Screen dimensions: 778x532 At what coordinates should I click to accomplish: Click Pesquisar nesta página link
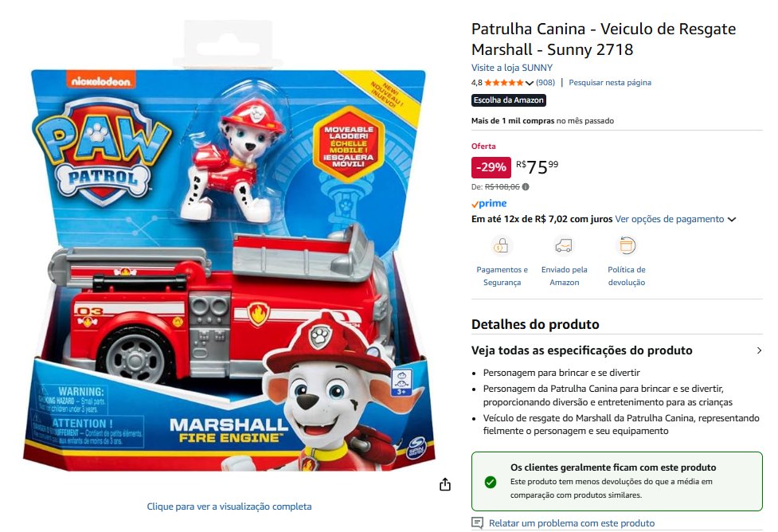(x=610, y=82)
